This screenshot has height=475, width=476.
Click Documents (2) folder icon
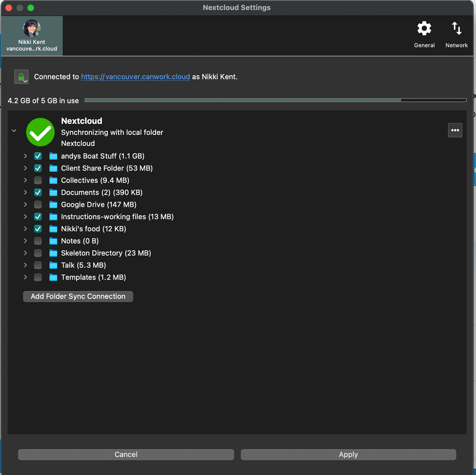tap(53, 192)
